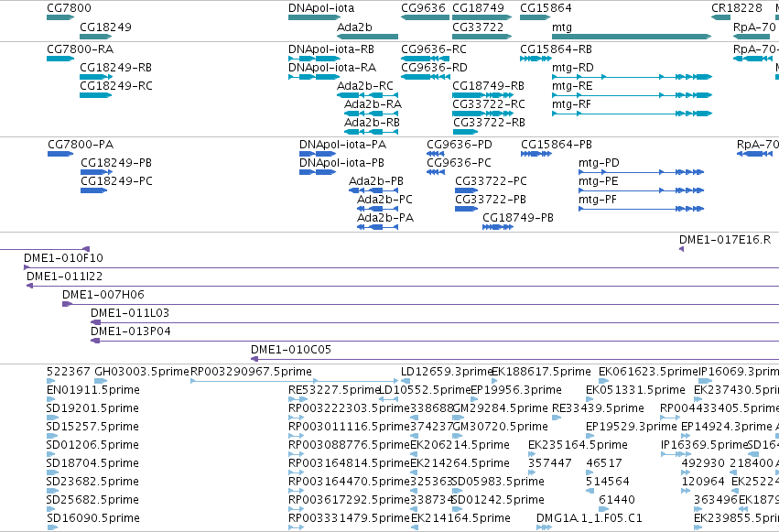Select transcript CG7800-RA

click(60, 59)
